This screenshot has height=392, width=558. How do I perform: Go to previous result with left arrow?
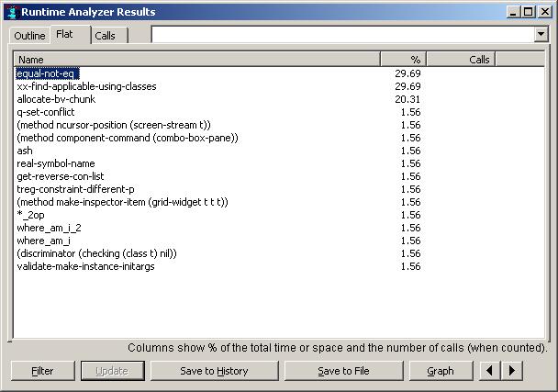tap(490, 371)
